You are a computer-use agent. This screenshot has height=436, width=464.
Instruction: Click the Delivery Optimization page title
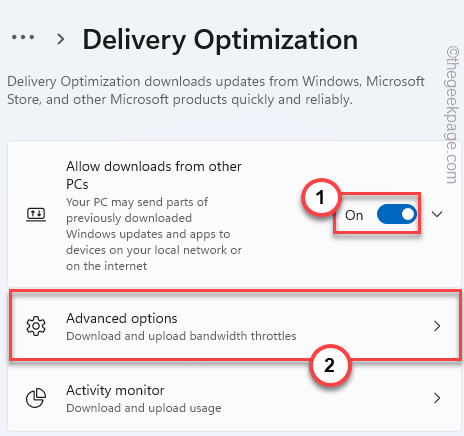coord(220,40)
